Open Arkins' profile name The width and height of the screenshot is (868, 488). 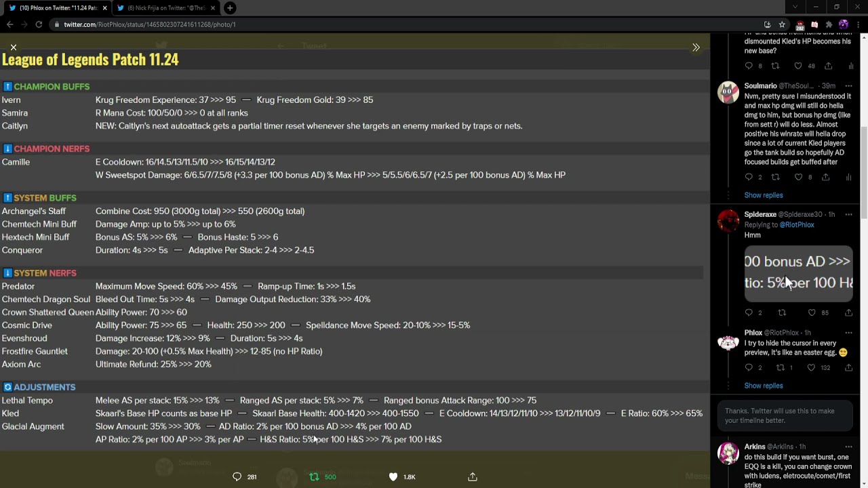[755, 447]
